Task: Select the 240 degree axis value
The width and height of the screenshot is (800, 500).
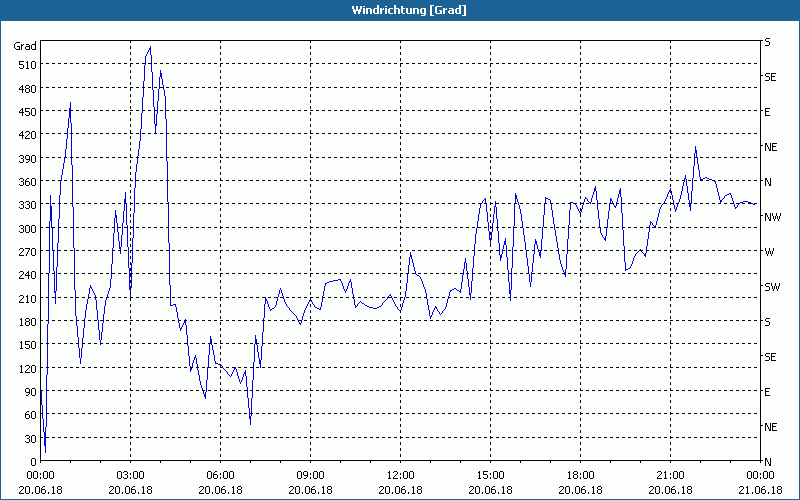Action: click(x=28, y=275)
